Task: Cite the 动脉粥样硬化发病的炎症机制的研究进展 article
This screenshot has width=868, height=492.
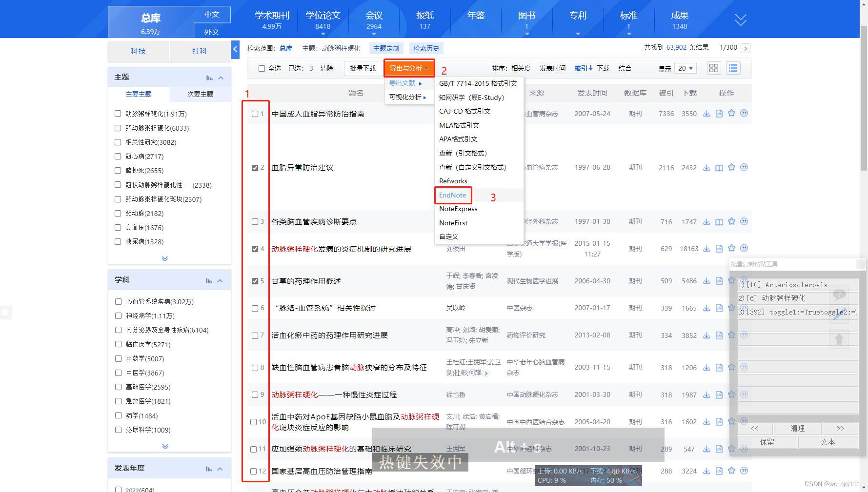Action: coord(744,248)
